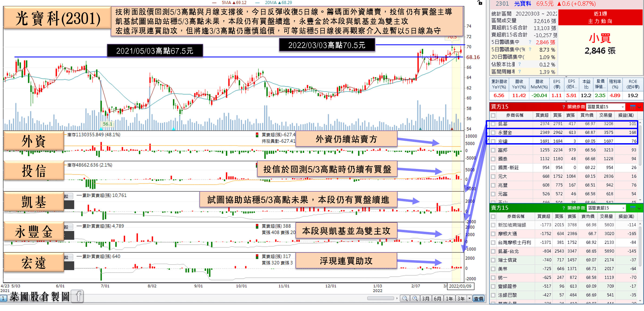Check the 富邦 broker row checkbox

click(x=493, y=150)
